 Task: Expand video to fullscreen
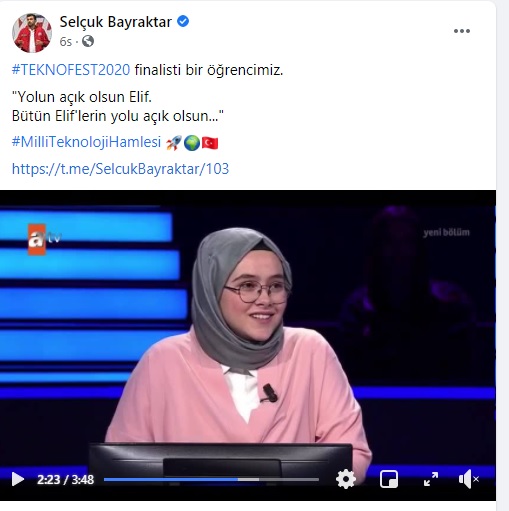coord(431,479)
